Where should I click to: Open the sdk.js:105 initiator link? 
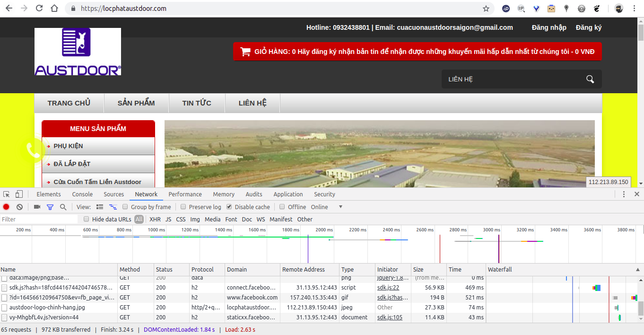coord(390,317)
